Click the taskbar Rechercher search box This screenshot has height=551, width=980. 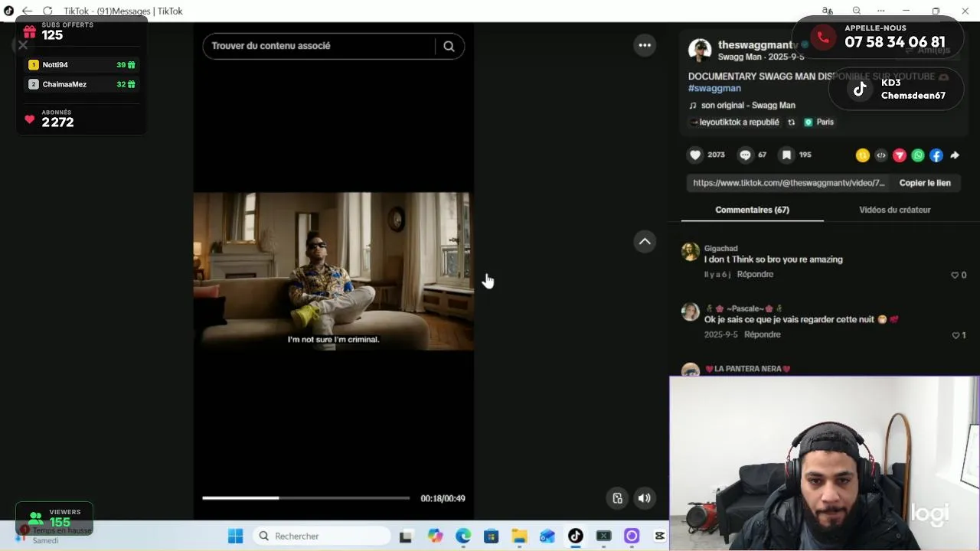[x=322, y=536]
